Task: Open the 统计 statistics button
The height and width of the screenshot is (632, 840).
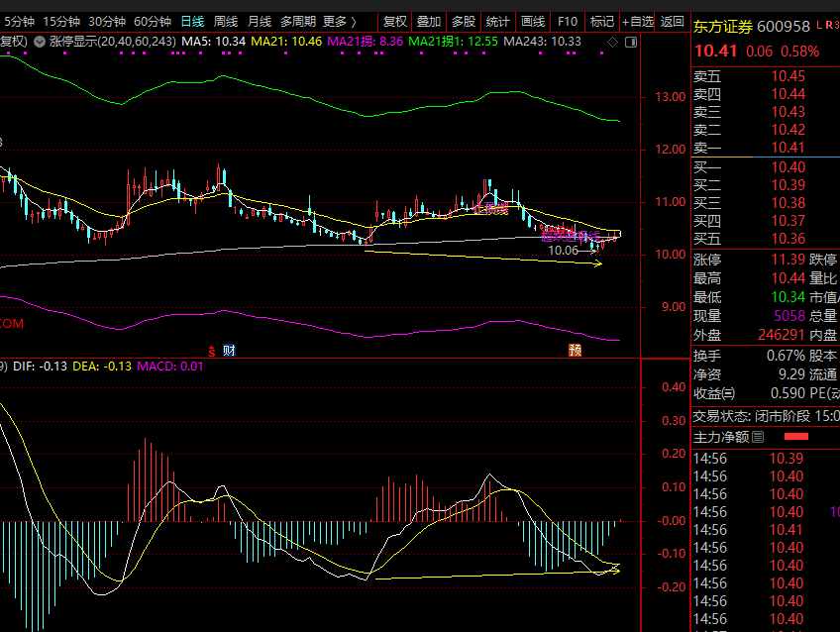Action: pos(497,22)
